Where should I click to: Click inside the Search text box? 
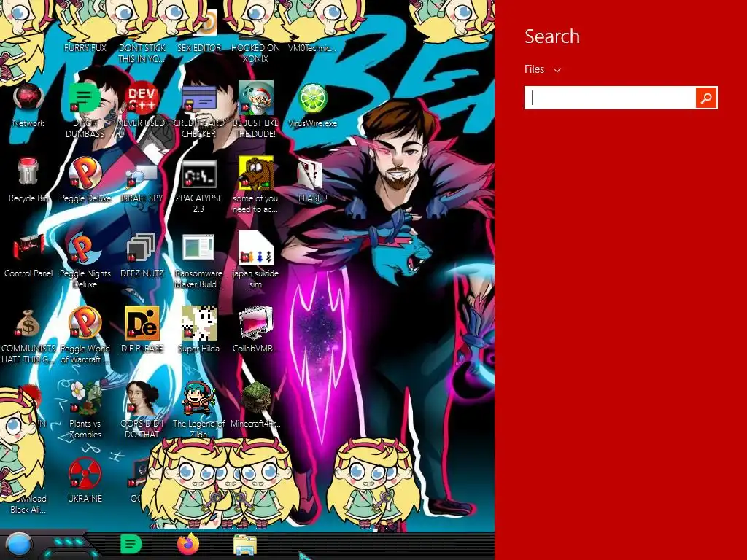pyautogui.click(x=610, y=98)
